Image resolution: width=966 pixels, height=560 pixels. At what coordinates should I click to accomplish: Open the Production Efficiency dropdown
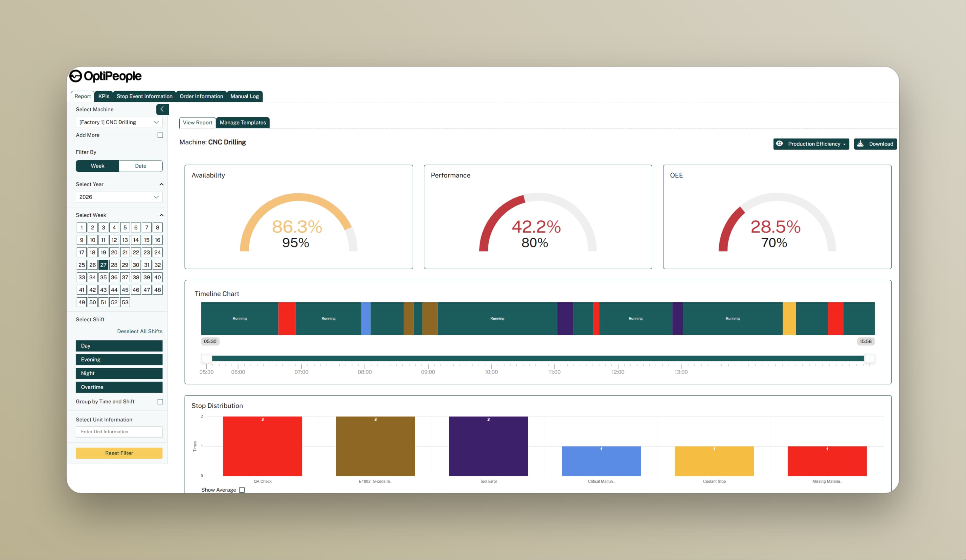(811, 144)
